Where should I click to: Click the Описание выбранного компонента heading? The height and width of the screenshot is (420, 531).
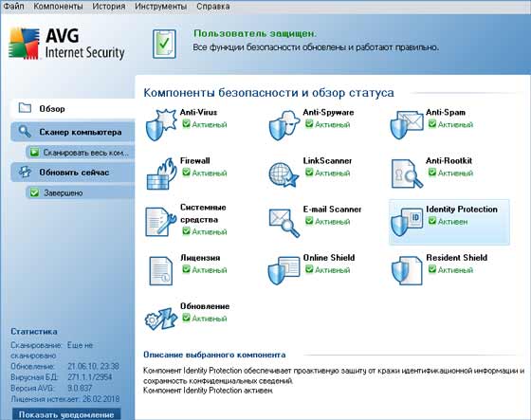pyautogui.click(x=214, y=355)
